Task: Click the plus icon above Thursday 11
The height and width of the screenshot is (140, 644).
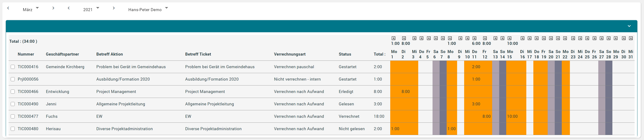Action: (474, 38)
